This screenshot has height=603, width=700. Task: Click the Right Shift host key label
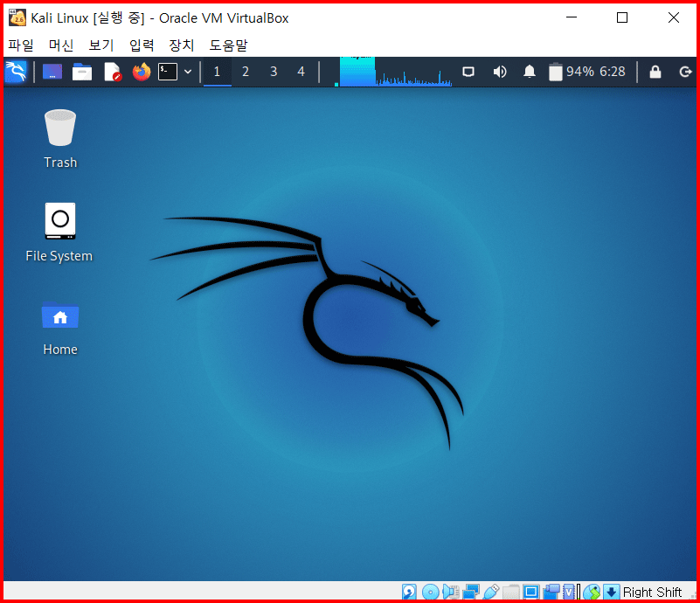[652, 593]
